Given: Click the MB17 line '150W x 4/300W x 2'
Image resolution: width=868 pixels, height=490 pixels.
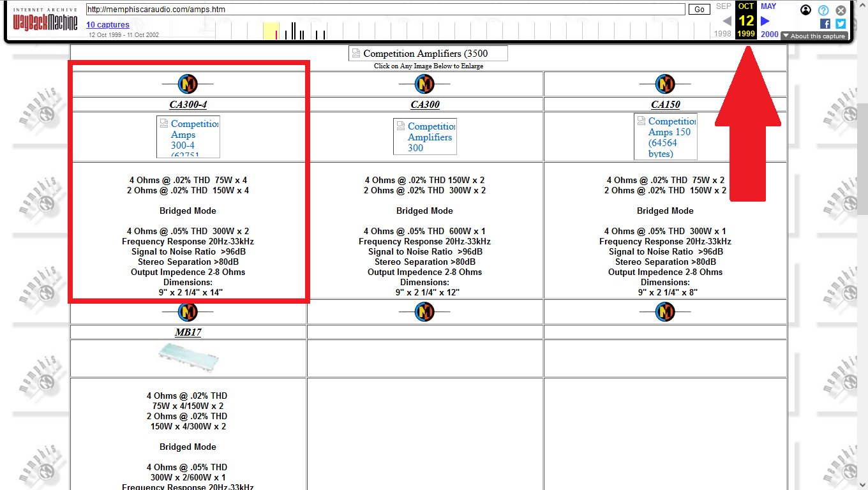Looking at the screenshot, I should tap(188, 427).
